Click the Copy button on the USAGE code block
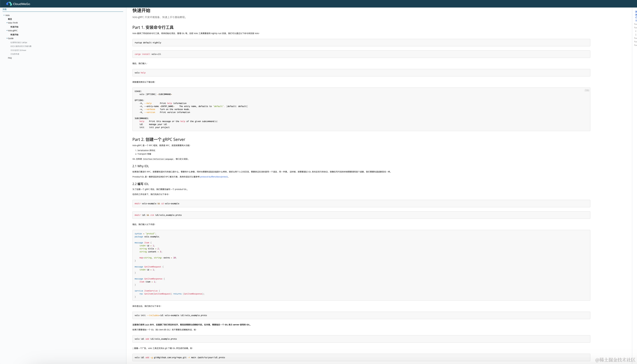This screenshot has width=637, height=364. 587,90
